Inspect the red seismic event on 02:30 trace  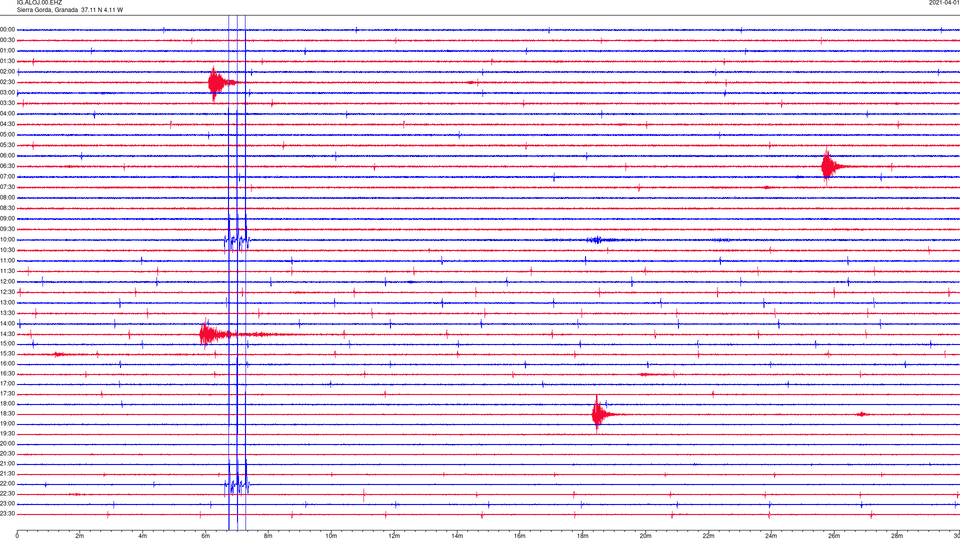tap(220, 83)
